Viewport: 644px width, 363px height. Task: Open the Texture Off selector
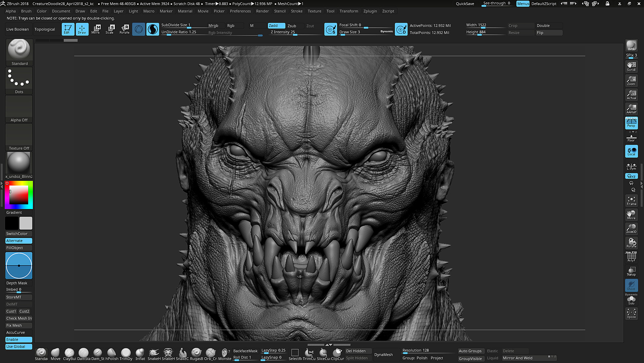click(19, 137)
